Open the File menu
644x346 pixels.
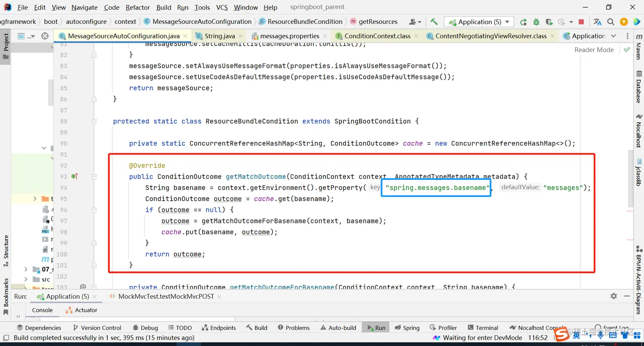(23, 7)
